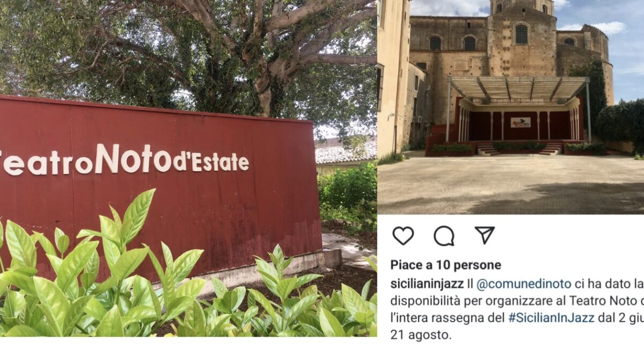This screenshot has width=644, height=364.
Task: Click the TeatroNoto d'Estate lettering on the red wall
Action: [125, 159]
